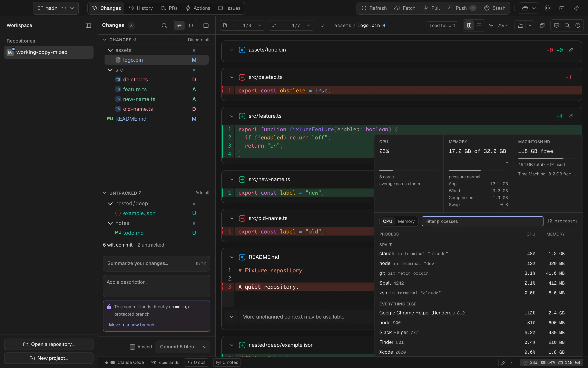The image size is (588, 368).
Task: Click Move to a new branch link
Action: [133, 325]
